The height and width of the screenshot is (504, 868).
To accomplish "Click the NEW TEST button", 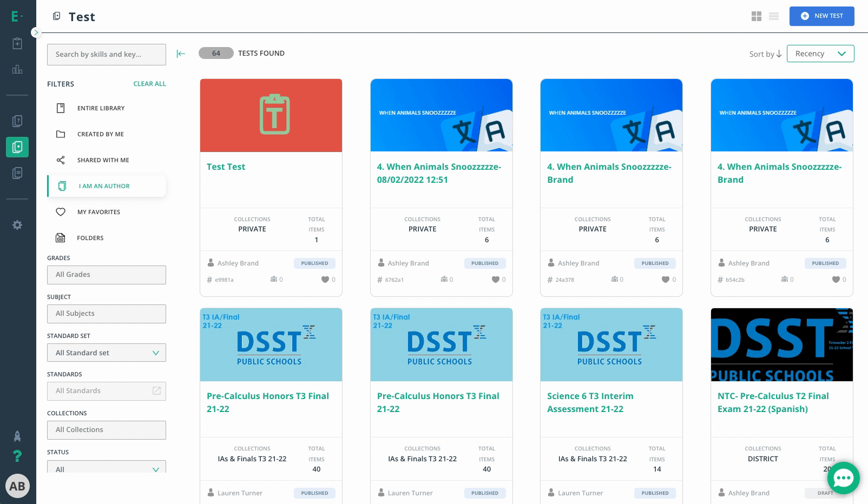I will pyautogui.click(x=821, y=16).
